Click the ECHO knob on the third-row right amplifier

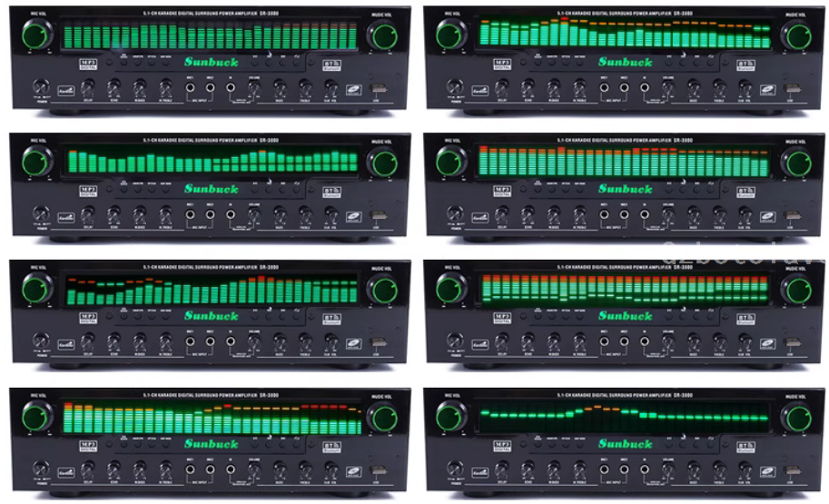pos(528,341)
